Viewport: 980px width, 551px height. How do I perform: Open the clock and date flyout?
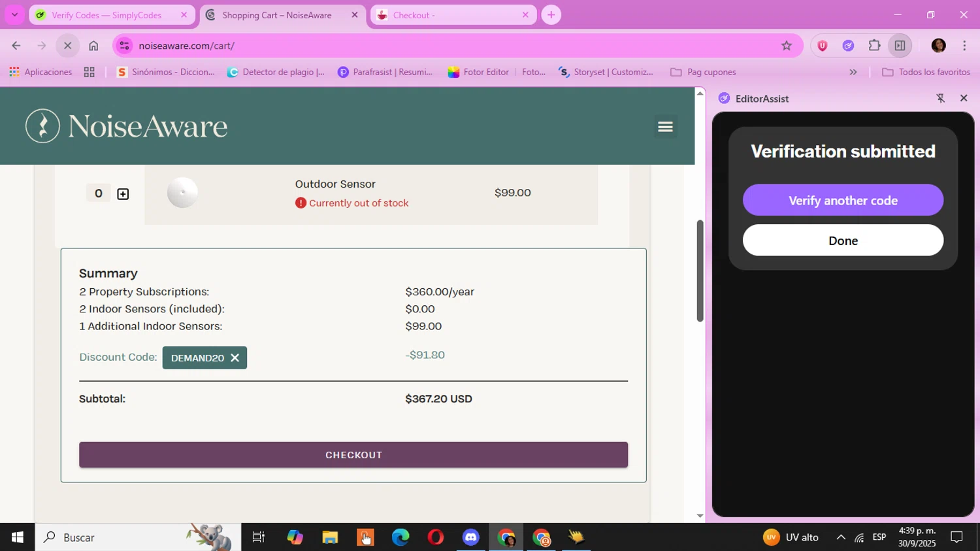[917, 537]
